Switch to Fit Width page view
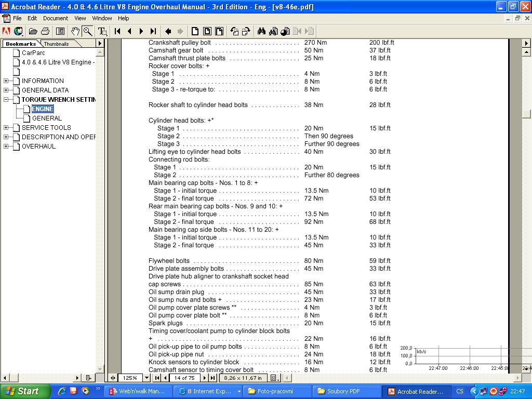 tap(219, 31)
